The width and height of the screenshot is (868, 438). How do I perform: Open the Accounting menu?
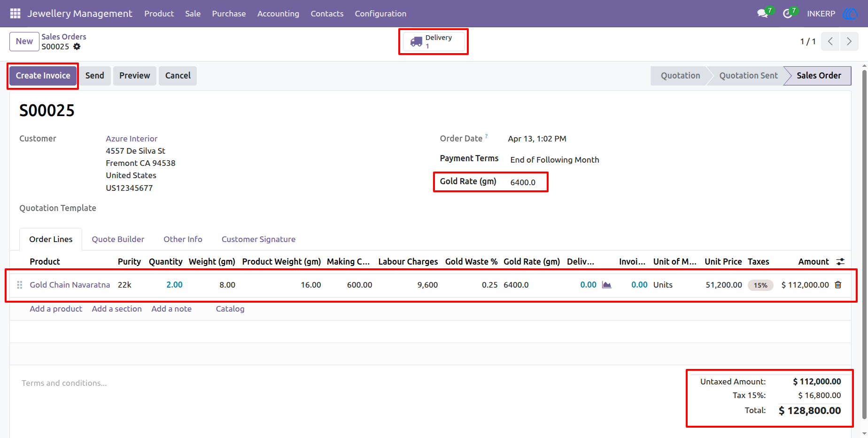pos(278,14)
